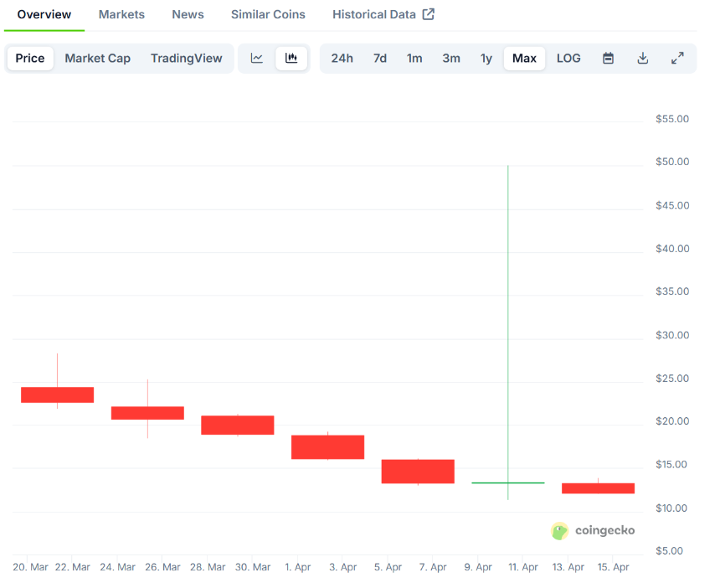Open the Similar Coins tab
The image size is (720, 588).
(x=268, y=14)
